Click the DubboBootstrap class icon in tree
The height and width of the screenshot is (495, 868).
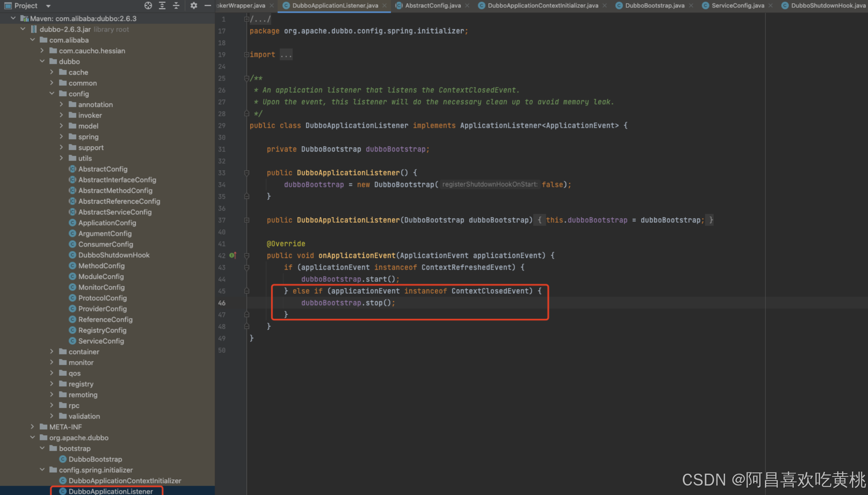coord(63,459)
